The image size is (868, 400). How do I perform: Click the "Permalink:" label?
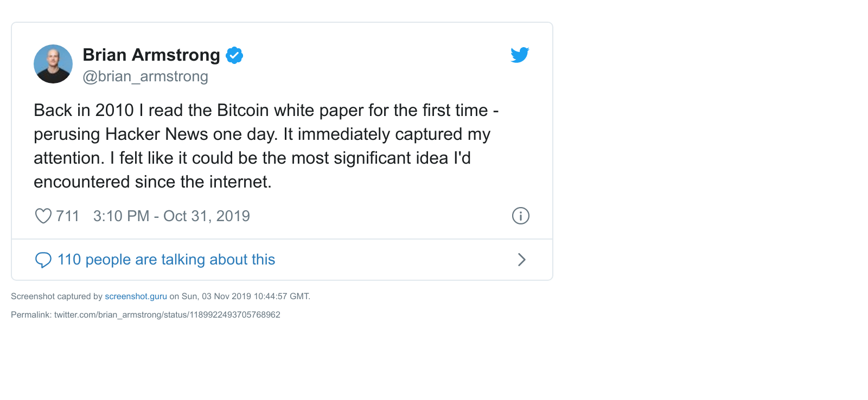(31, 315)
